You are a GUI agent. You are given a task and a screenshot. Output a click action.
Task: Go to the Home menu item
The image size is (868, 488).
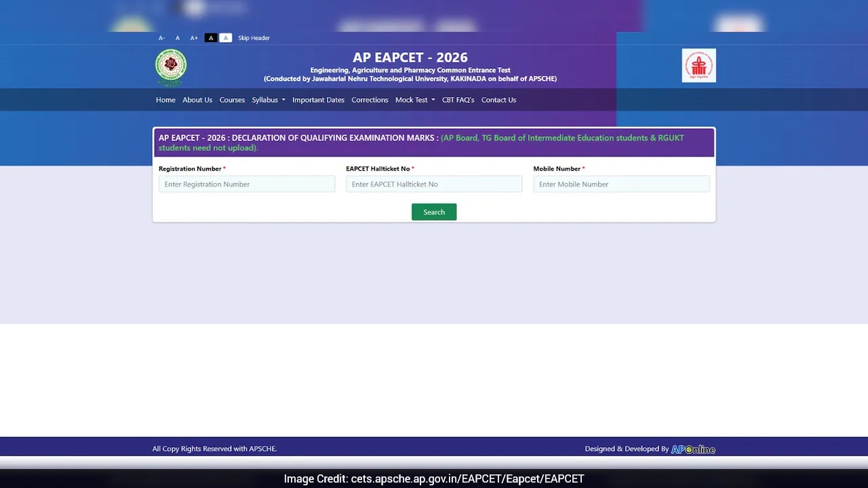[165, 100]
